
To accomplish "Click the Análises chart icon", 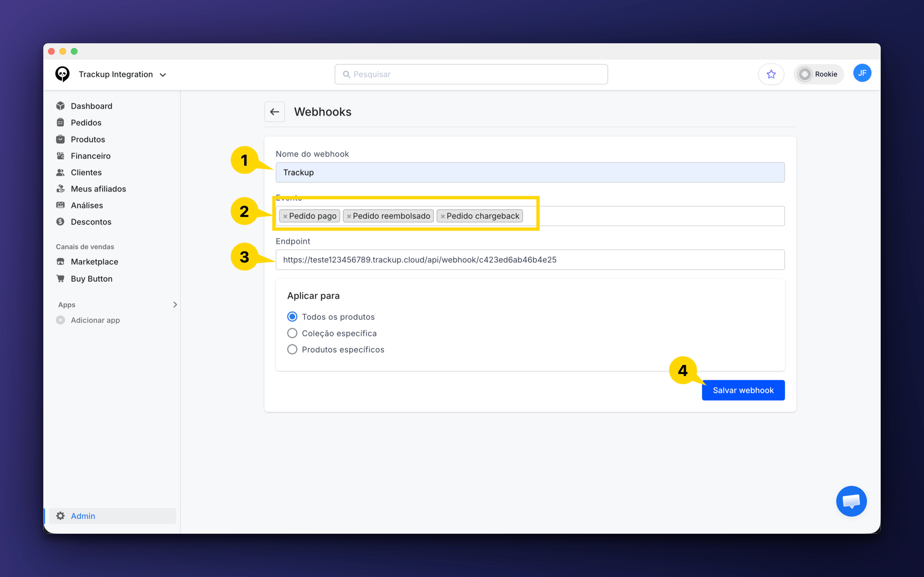I will [60, 205].
